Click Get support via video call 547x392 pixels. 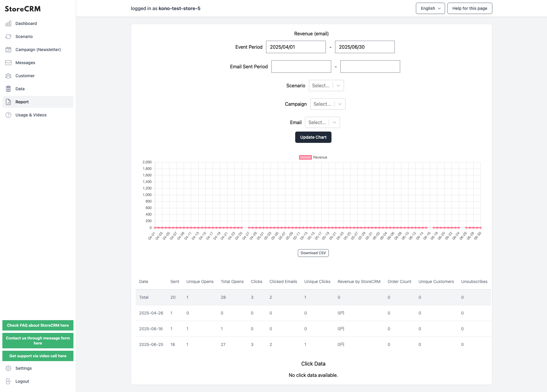click(x=38, y=356)
